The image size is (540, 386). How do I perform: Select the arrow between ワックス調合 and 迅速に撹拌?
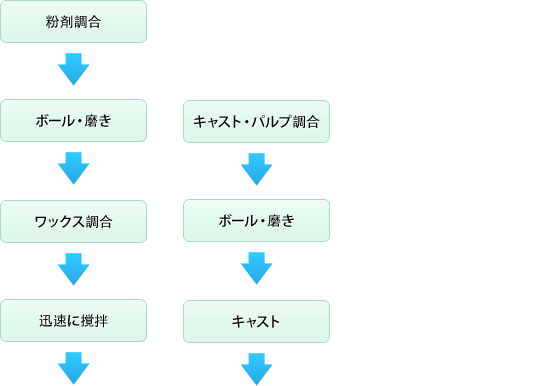tap(73, 269)
